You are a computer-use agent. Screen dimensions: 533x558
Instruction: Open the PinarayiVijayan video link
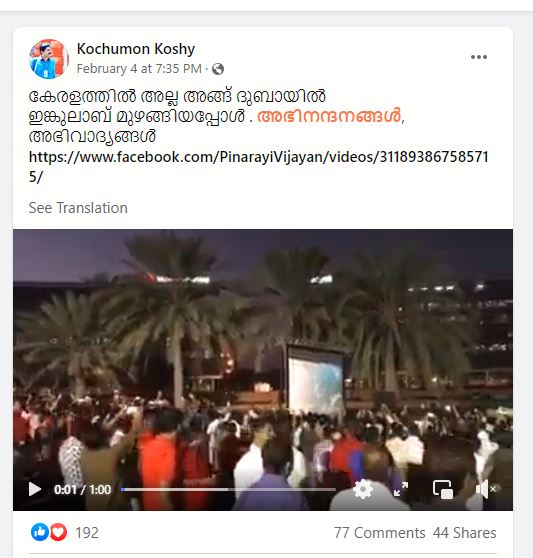(x=259, y=167)
